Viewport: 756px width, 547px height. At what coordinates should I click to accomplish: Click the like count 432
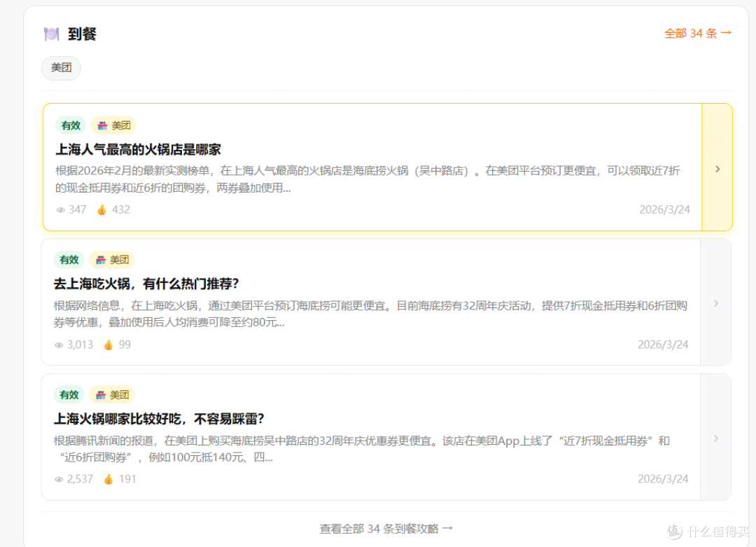point(121,209)
